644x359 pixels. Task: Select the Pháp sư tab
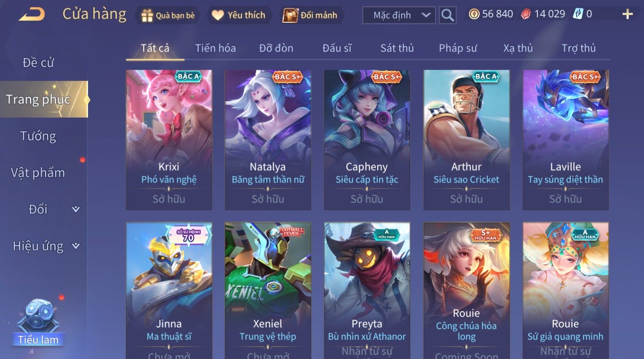point(458,48)
